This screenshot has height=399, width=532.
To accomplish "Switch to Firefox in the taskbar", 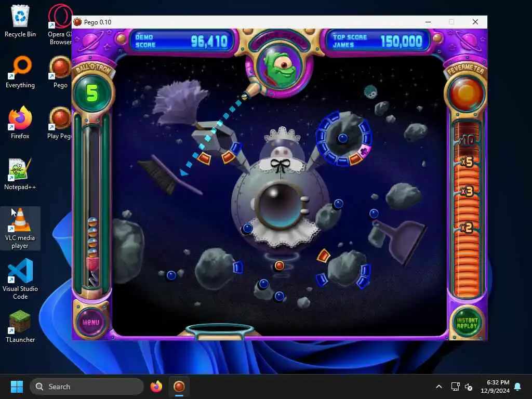I will click(x=156, y=387).
